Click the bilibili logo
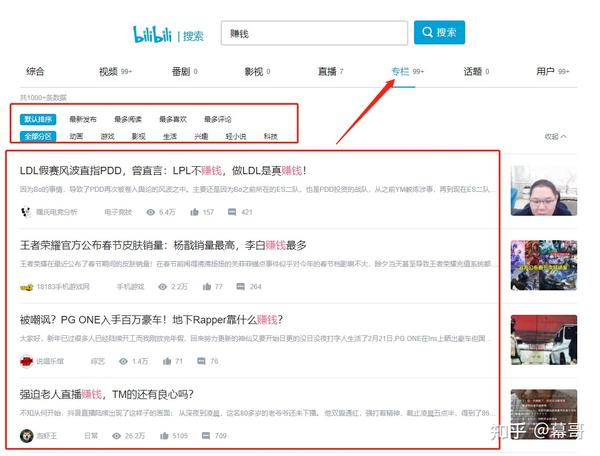The image size is (600, 456). [152, 34]
